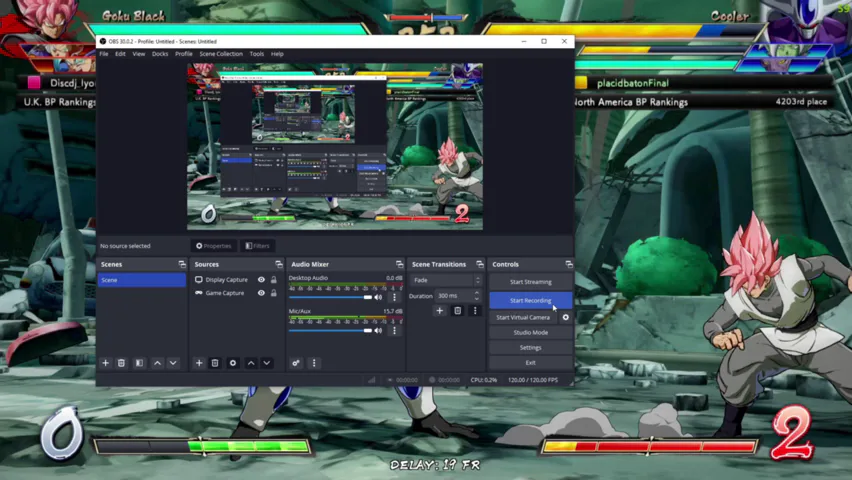Click the Duration 300 ms stepper arrows
The width and height of the screenshot is (852, 480).
pyautogui.click(x=477, y=296)
